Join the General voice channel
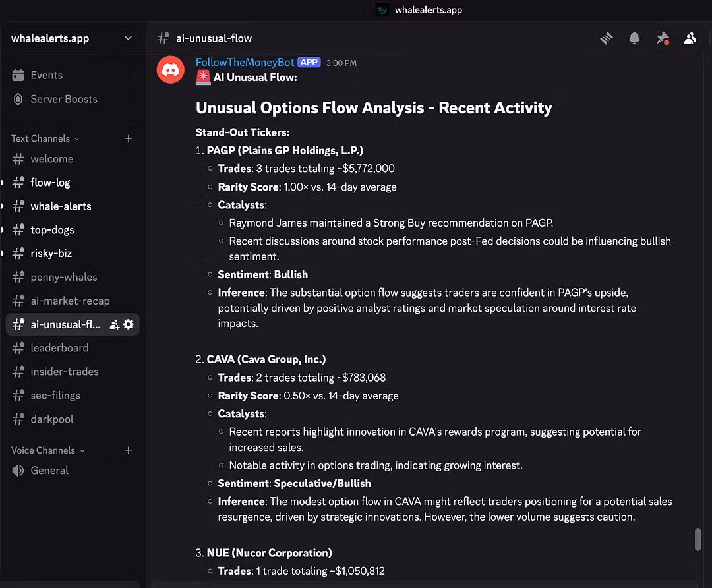Viewport: 712px width, 588px height. coord(49,471)
